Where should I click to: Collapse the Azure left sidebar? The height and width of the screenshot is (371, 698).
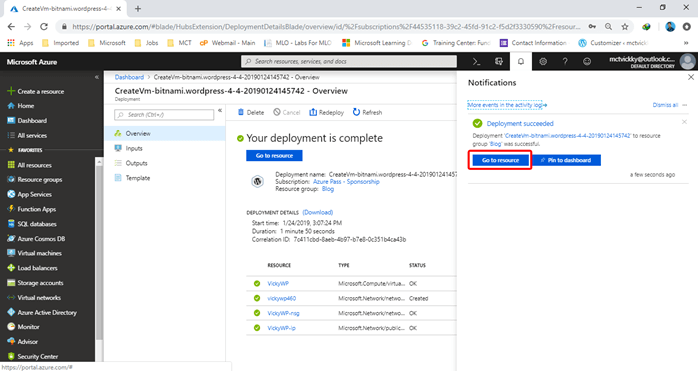(x=97, y=77)
